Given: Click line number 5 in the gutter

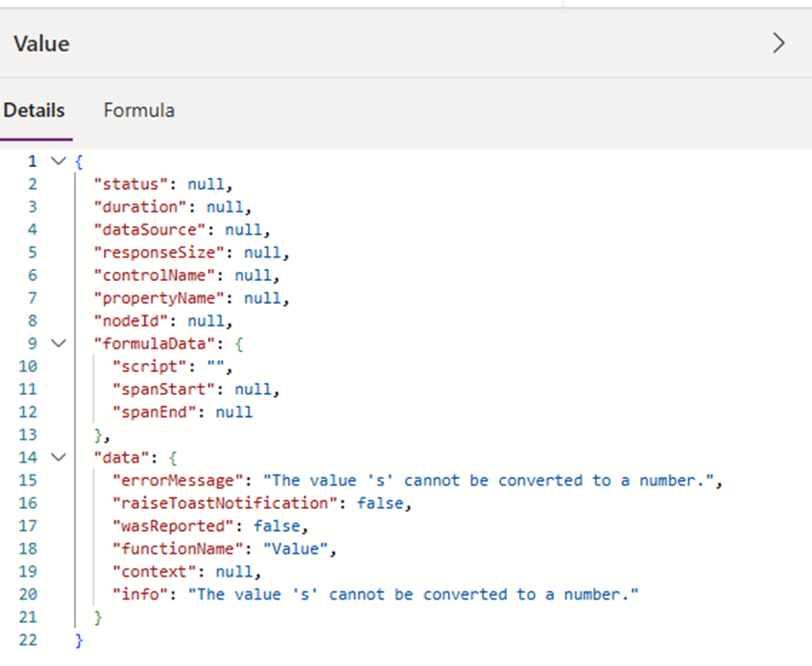Looking at the screenshot, I should pos(32,253).
